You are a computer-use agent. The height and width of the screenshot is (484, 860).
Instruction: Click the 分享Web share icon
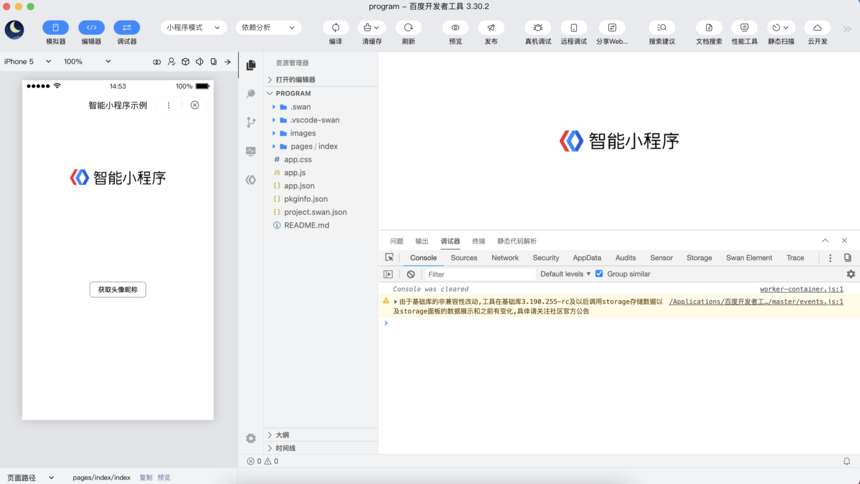tap(612, 27)
